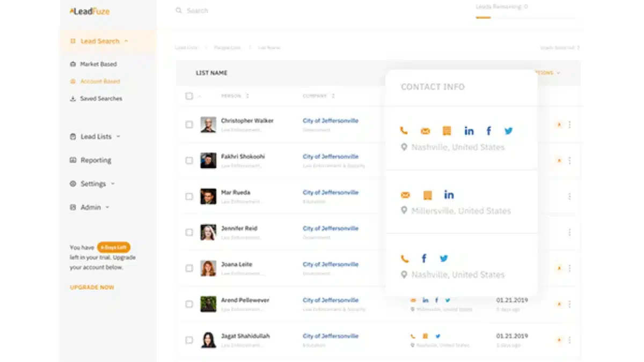Open the Facebook icon in first contact card
644x362 pixels.
click(489, 131)
